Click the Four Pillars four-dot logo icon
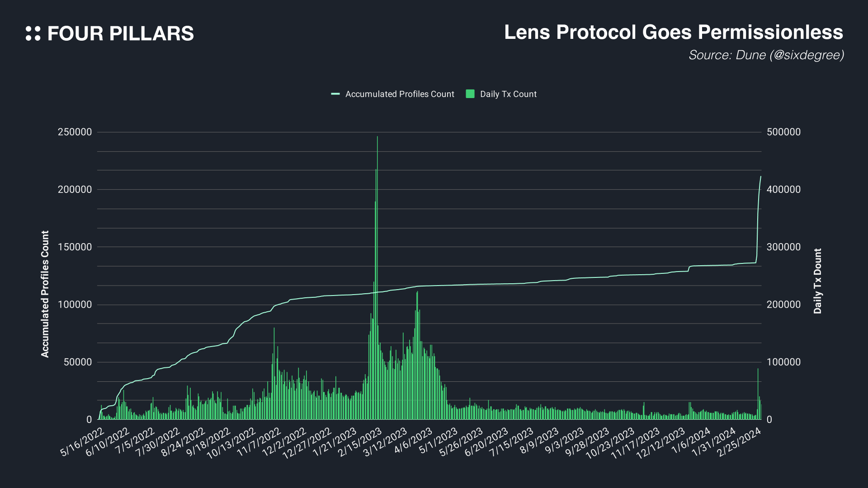868x488 pixels. [33, 33]
